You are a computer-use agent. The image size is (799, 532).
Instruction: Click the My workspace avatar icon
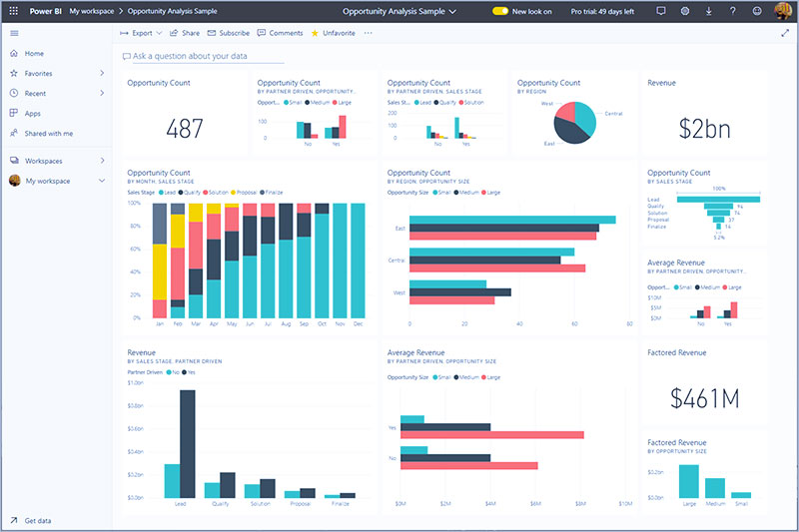[15, 181]
